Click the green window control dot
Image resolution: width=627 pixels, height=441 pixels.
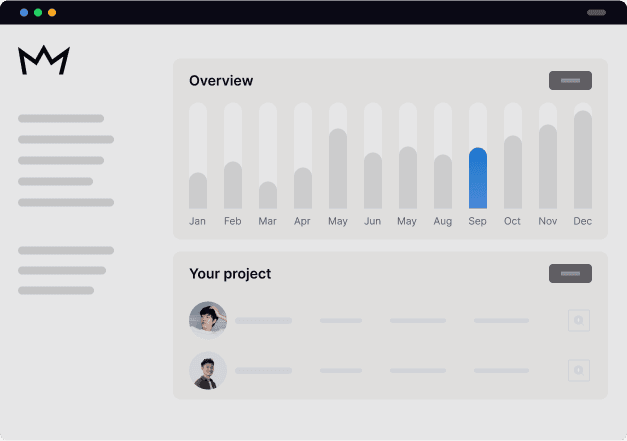pyautogui.click(x=38, y=12)
